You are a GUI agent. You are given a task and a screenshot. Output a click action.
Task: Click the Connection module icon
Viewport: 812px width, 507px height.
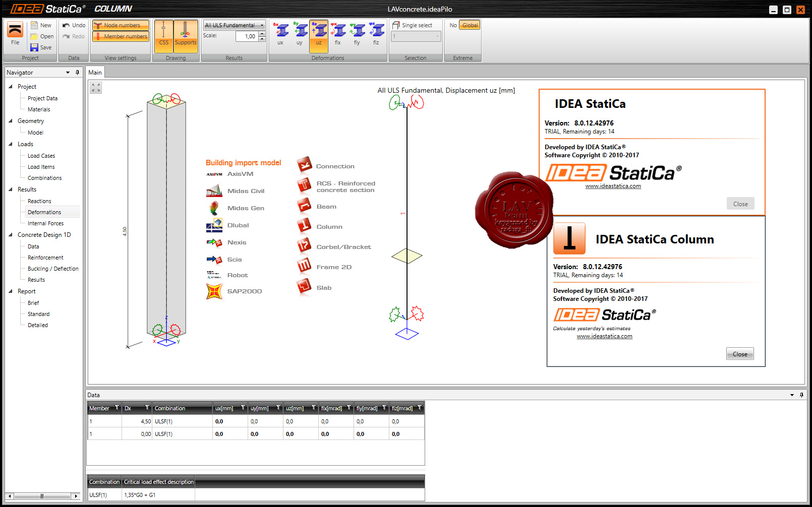[304, 165]
